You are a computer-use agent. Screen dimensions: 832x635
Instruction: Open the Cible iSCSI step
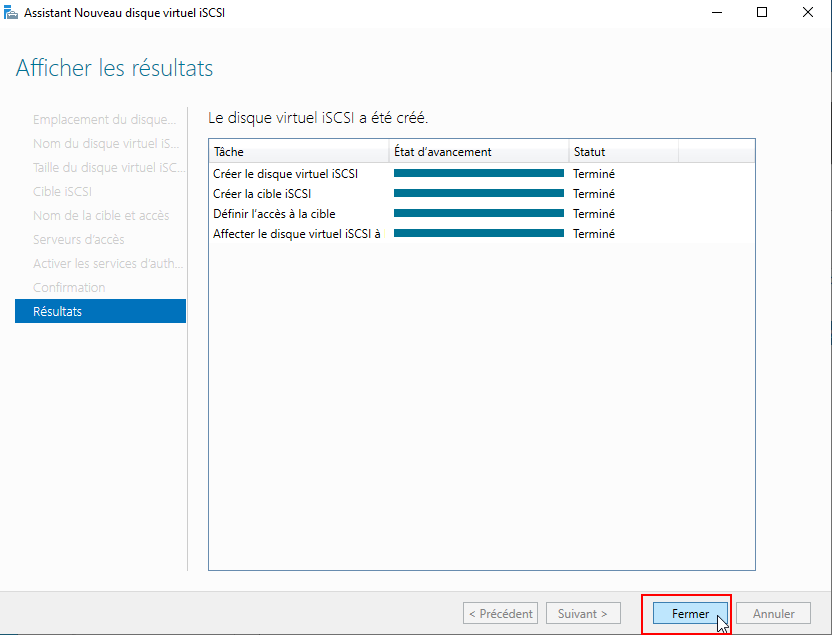point(62,191)
